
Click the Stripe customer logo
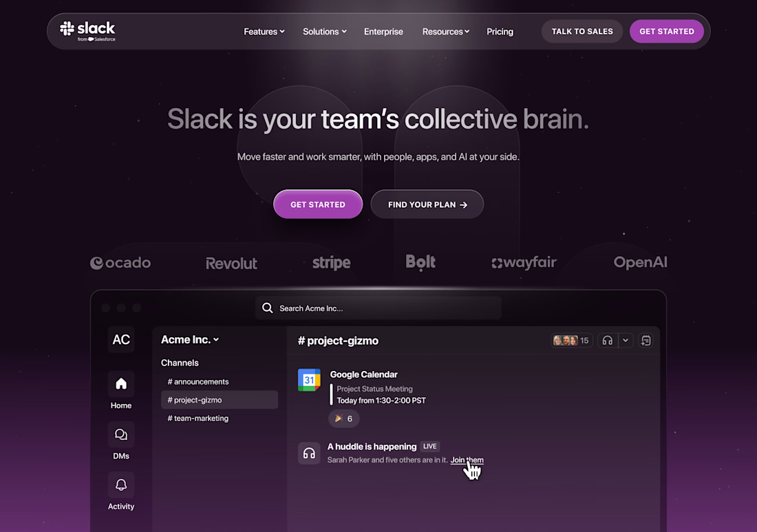coord(331,263)
